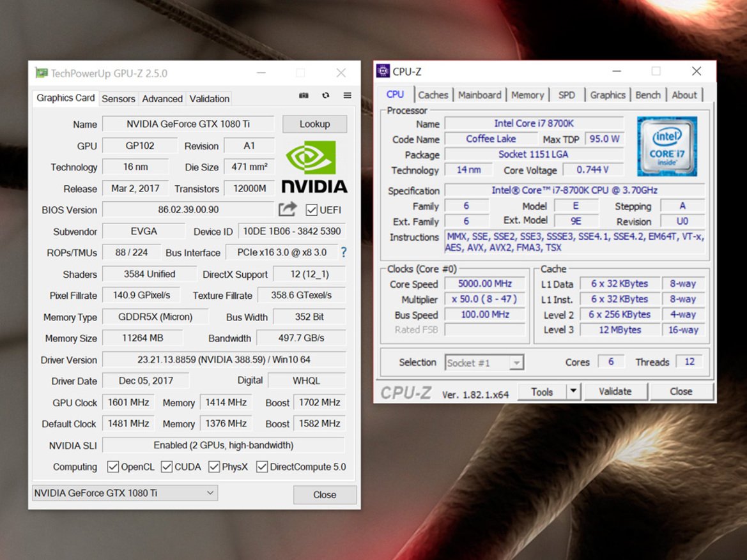The image size is (747, 560).
Task: Click the Package value Socket 1151 LGA
Action: pos(534,155)
